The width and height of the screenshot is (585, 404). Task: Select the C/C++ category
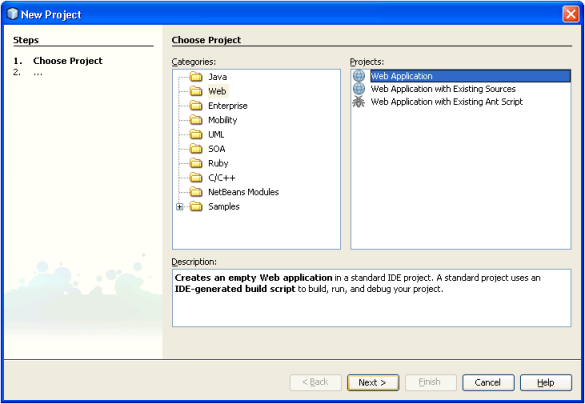pyautogui.click(x=222, y=178)
